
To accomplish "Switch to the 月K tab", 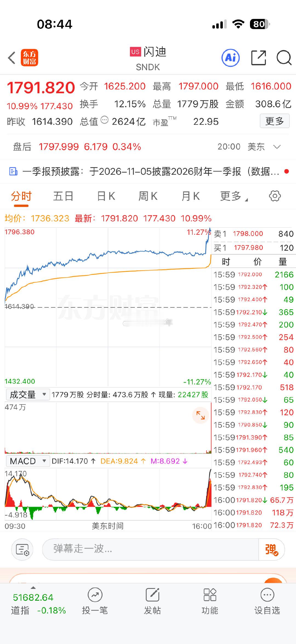I will tap(190, 196).
